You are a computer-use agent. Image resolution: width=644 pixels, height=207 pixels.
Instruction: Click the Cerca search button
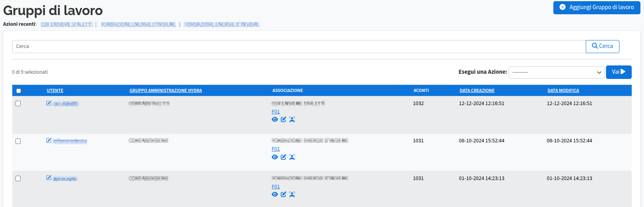[602, 46]
